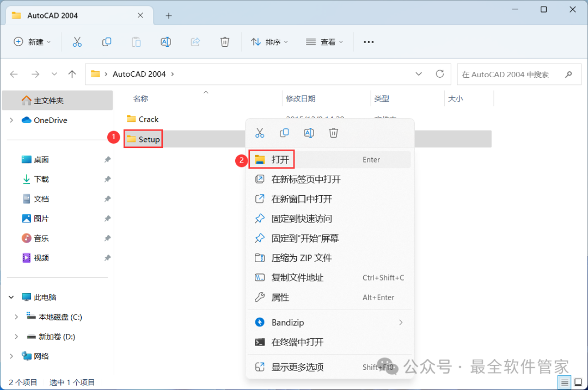
Task: Select 复制文件地址
Action: pyautogui.click(x=329, y=277)
